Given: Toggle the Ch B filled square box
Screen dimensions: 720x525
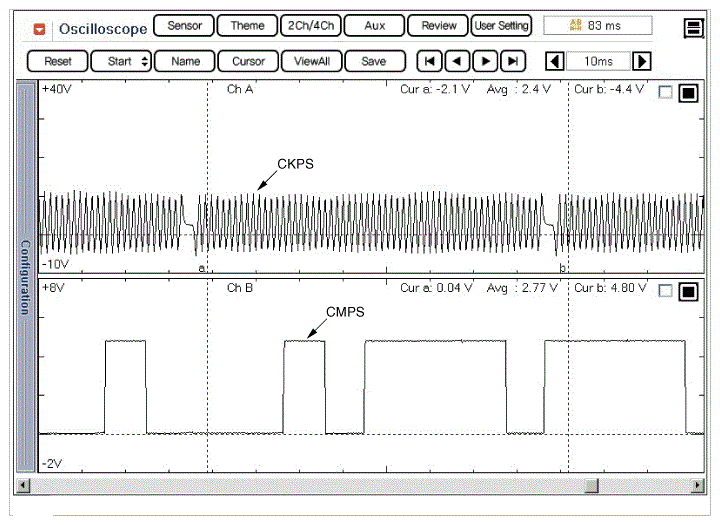Looking at the screenshot, I should (x=688, y=291).
